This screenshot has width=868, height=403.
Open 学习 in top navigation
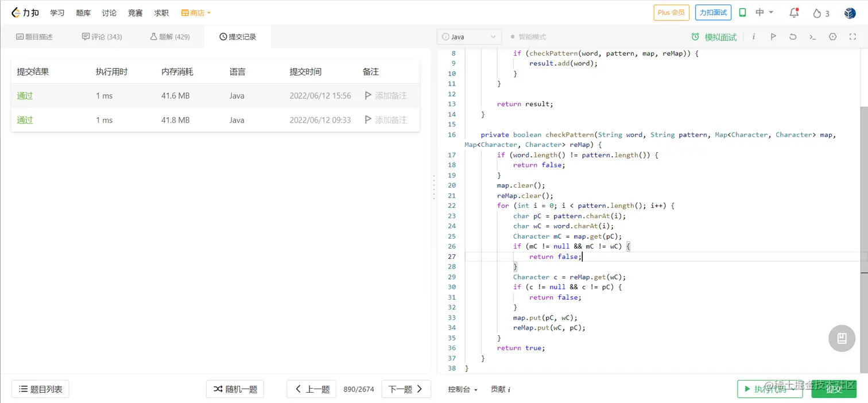coord(57,13)
